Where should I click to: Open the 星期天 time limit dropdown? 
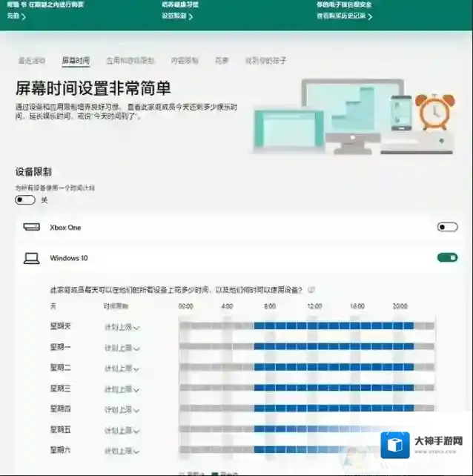122,326
